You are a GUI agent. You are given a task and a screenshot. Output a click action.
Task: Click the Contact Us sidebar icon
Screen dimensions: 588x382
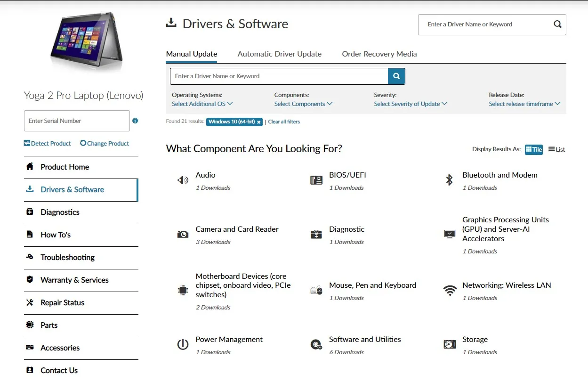[x=30, y=370]
